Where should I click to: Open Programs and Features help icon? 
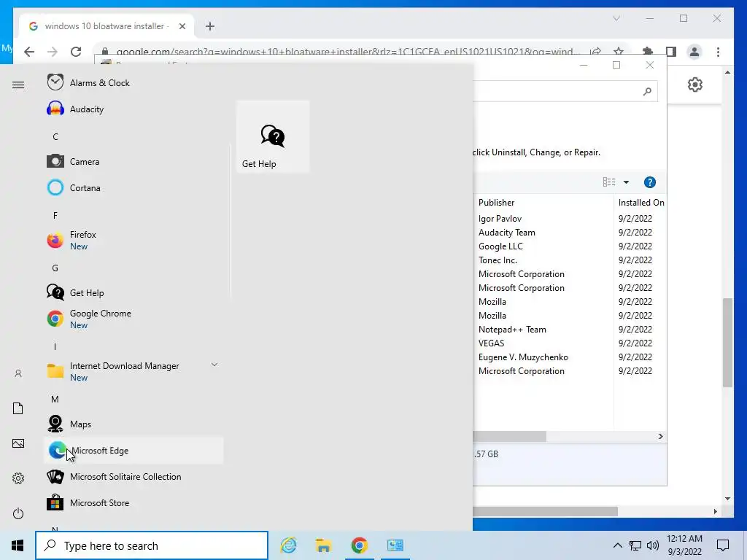click(x=649, y=182)
